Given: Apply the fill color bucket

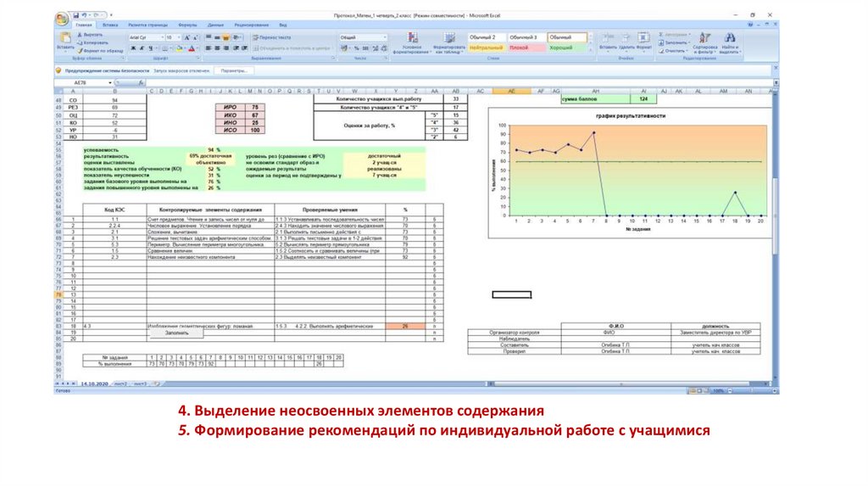Looking at the screenshot, I should coord(179,48).
